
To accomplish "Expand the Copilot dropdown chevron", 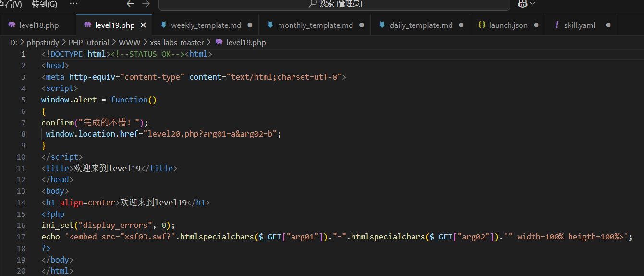I will click(x=532, y=4).
